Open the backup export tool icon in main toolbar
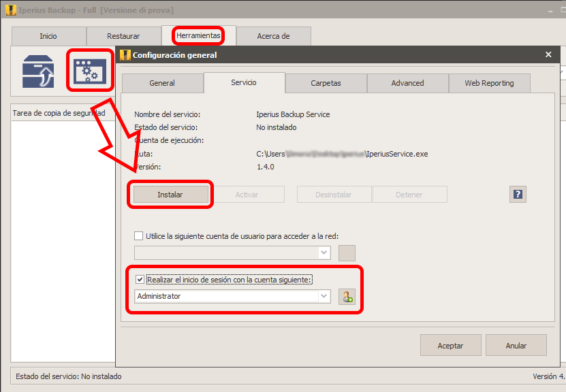The width and height of the screenshot is (566, 392). pos(38,71)
